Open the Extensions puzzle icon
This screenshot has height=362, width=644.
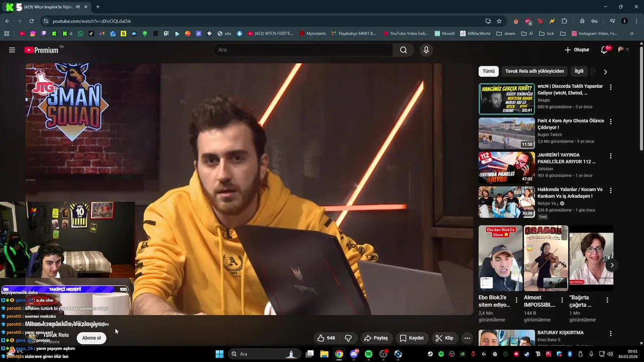pyautogui.click(x=565, y=21)
